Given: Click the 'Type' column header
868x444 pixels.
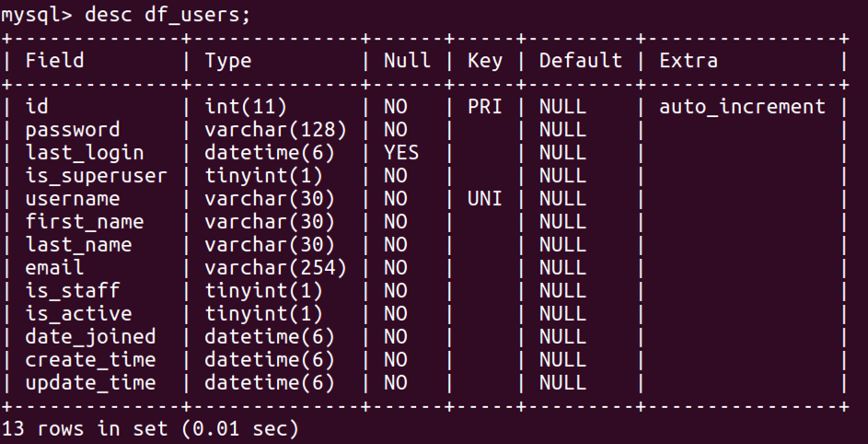Looking at the screenshot, I should [227, 61].
